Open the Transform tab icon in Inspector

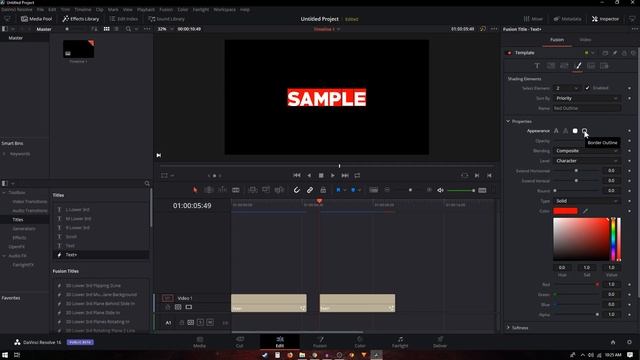click(564, 66)
